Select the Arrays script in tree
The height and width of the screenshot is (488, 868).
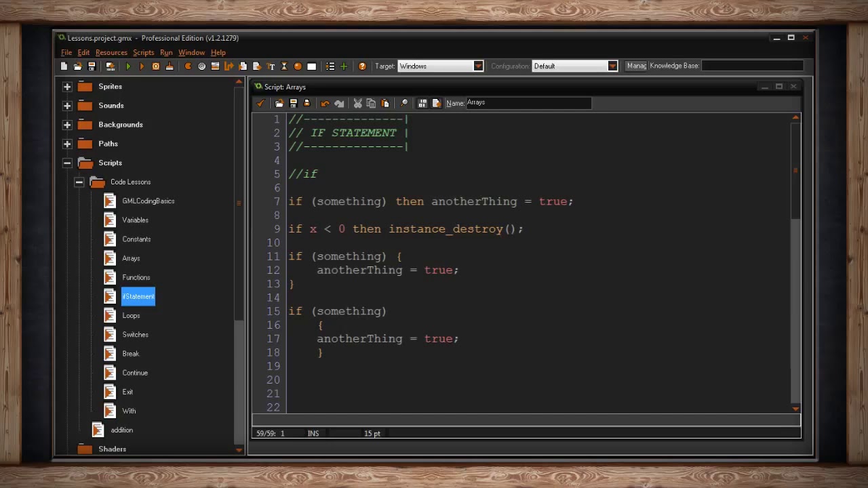[131, 258]
